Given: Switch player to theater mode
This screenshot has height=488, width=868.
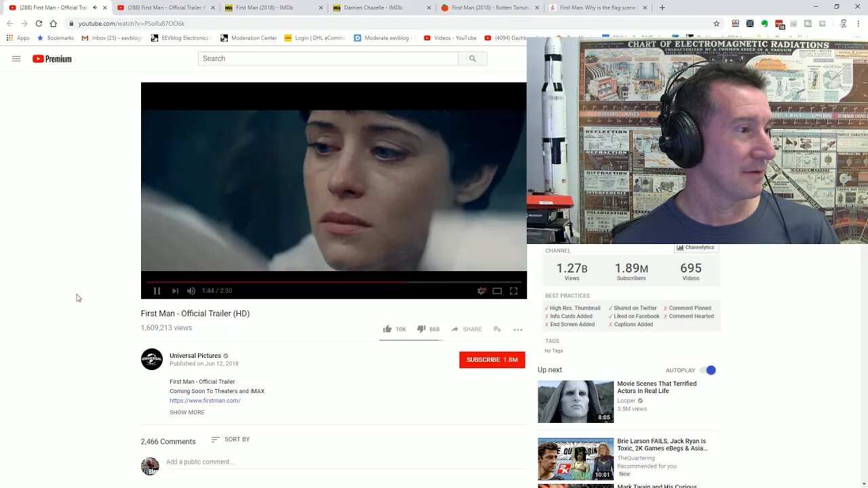Looking at the screenshot, I should pyautogui.click(x=497, y=291).
